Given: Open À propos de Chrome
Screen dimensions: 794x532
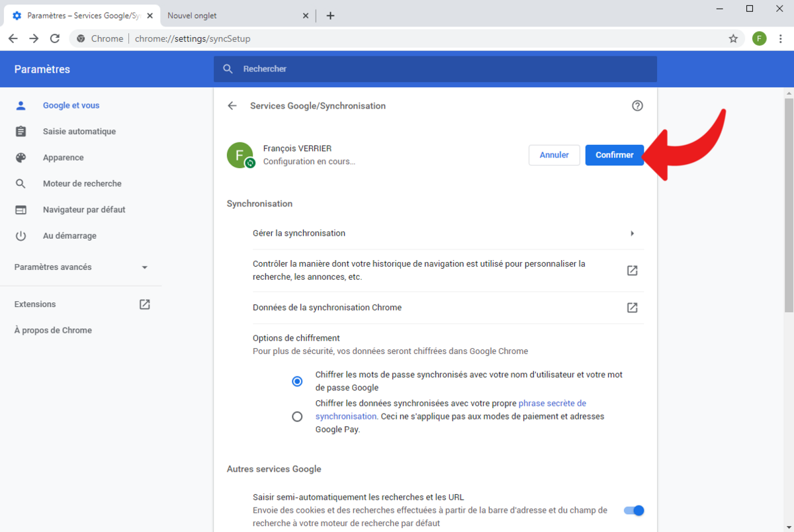Looking at the screenshot, I should click(x=53, y=330).
